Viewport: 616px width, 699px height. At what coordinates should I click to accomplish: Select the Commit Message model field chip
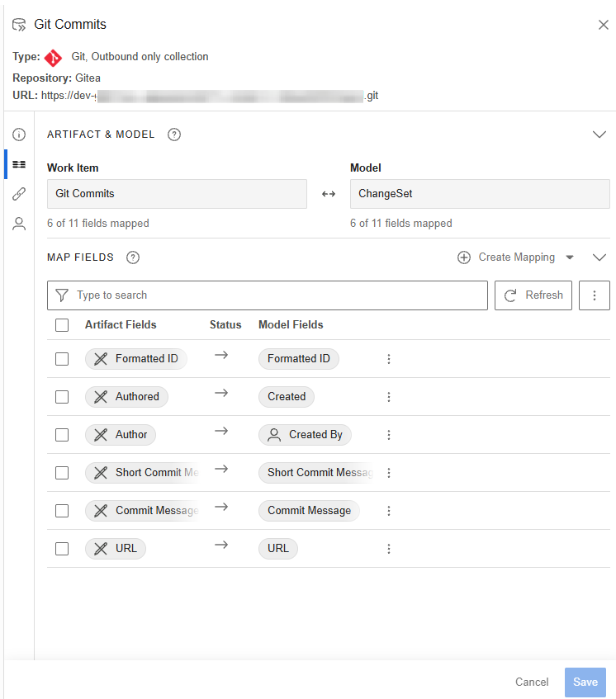point(309,511)
